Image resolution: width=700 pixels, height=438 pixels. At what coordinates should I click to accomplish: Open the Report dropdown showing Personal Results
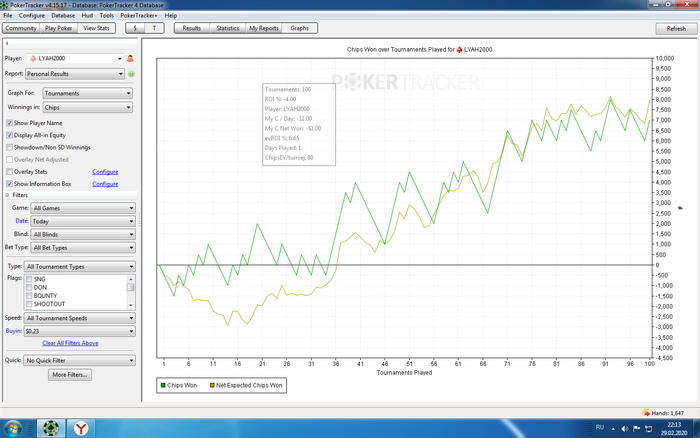[75, 74]
